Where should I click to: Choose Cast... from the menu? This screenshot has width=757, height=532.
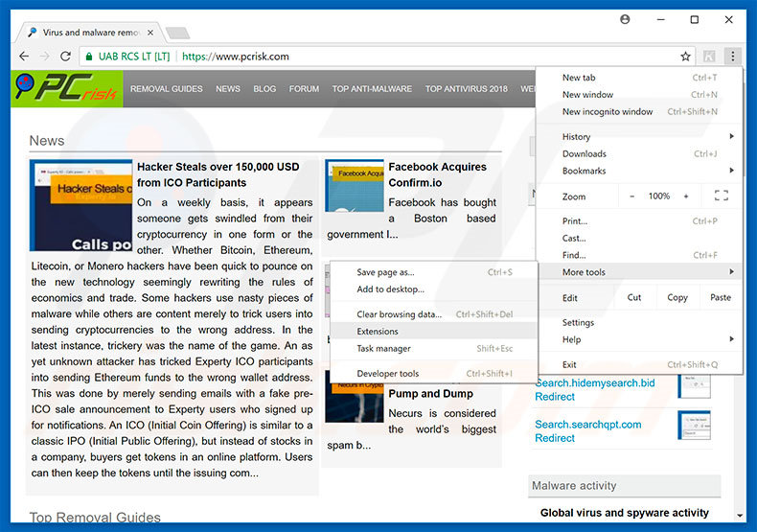[x=639, y=238]
